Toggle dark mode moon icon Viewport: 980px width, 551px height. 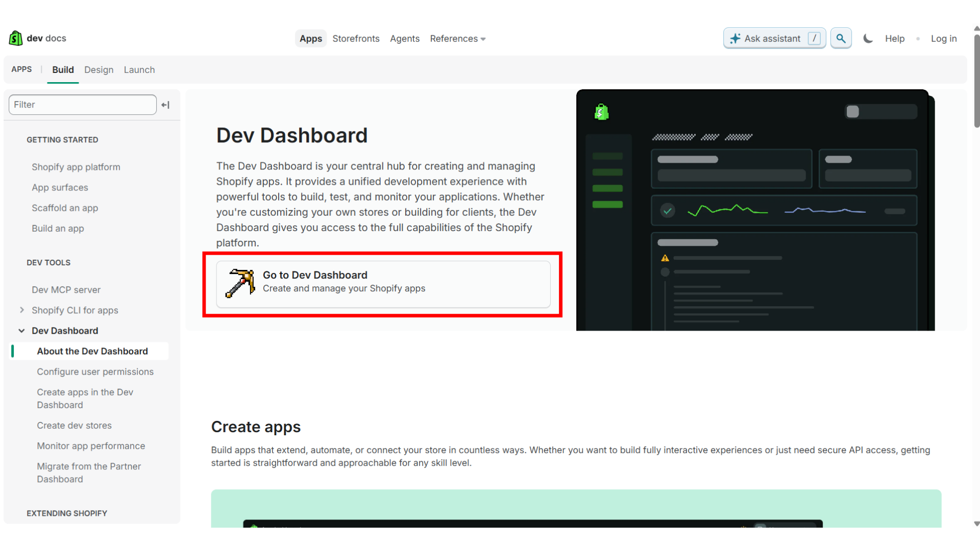point(868,38)
